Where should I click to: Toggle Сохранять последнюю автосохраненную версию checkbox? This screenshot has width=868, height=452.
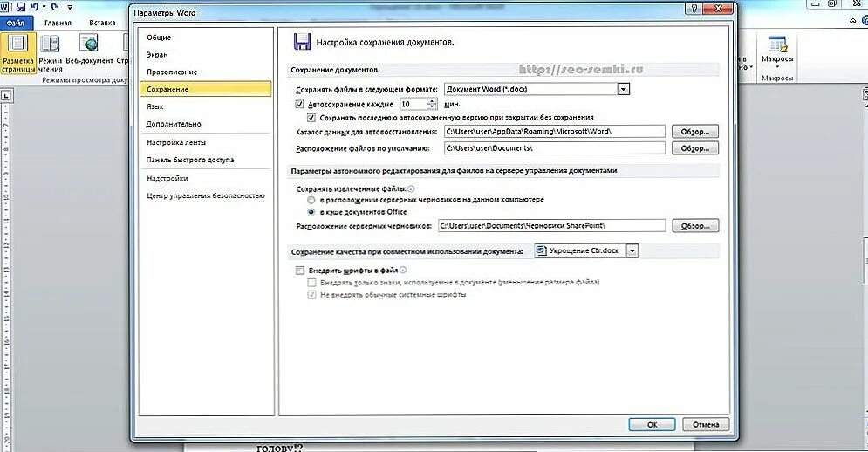click(311, 118)
